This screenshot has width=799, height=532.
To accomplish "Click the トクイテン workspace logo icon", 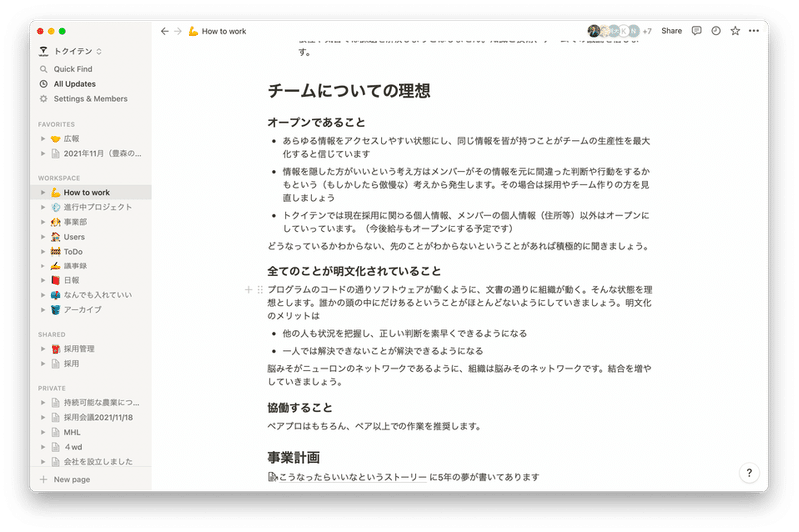I will click(44, 51).
